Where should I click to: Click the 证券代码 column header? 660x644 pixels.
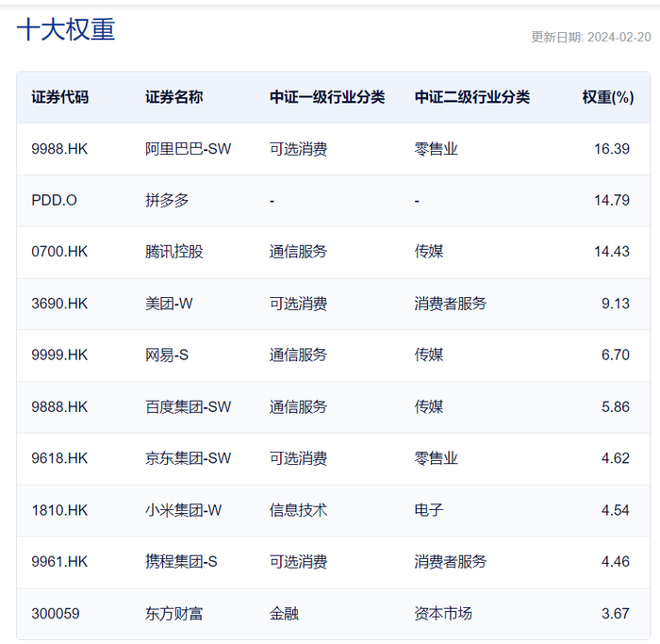point(60,97)
